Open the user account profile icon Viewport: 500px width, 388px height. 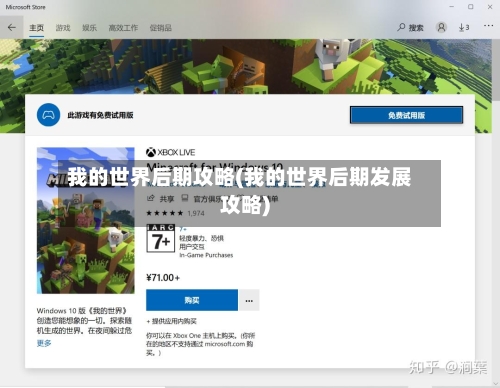(441, 27)
